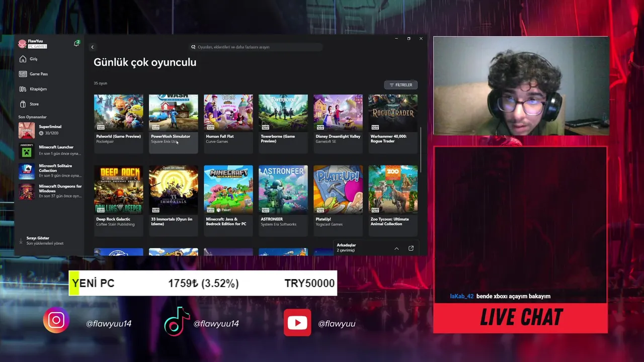The width and height of the screenshot is (644, 362).
Task: Click the @flawyuu YouTube handle
Action: tap(337, 324)
